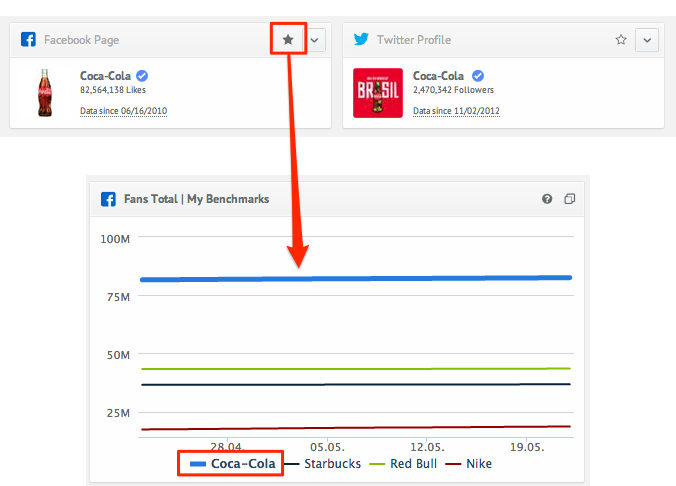Toggle favorite star on Facebook Page card

click(x=288, y=40)
